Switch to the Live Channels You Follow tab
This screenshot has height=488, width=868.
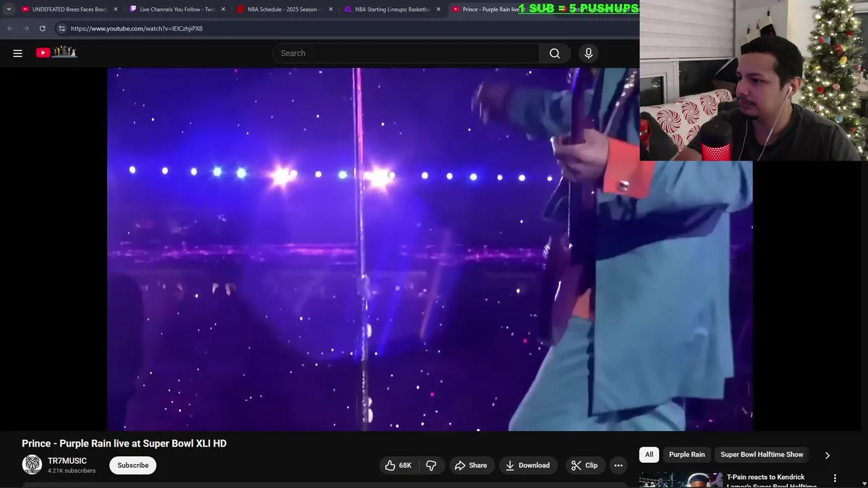(178, 9)
